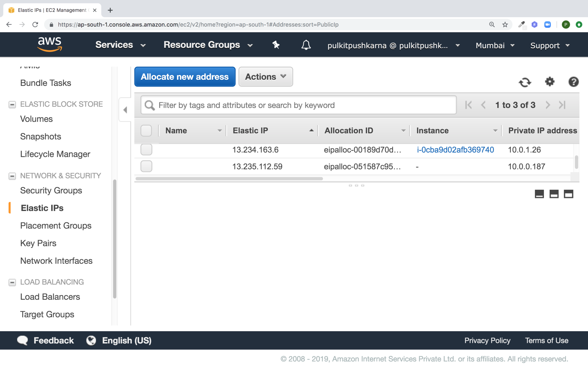Viewport: 588px width, 368px height.
Task: Open the Name column filter arrow
Action: 219,131
